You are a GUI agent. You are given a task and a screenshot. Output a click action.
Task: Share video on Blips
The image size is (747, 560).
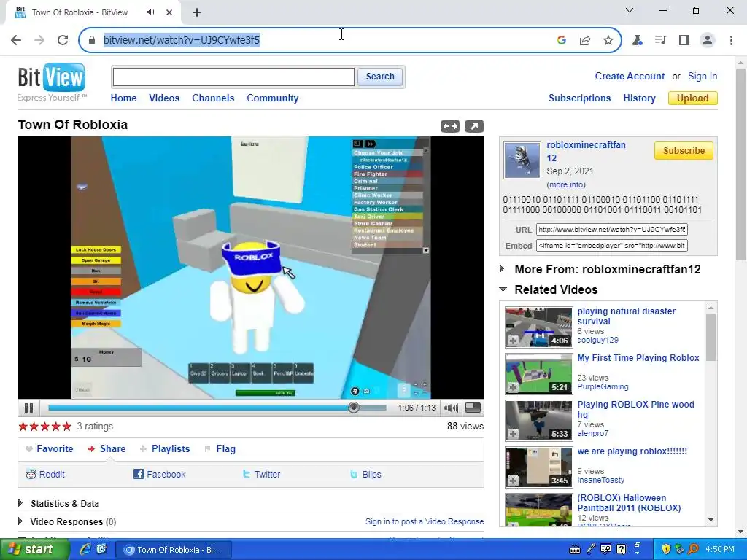click(365, 474)
